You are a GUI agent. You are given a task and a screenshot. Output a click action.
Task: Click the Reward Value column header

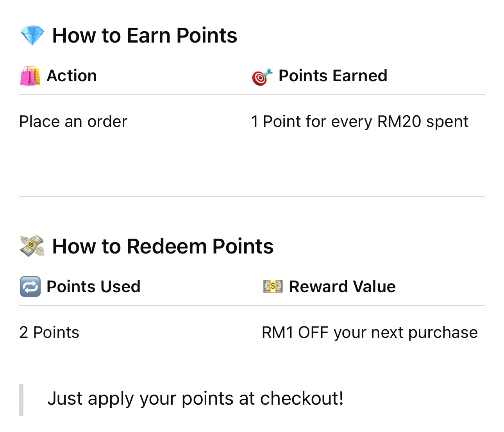click(342, 287)
